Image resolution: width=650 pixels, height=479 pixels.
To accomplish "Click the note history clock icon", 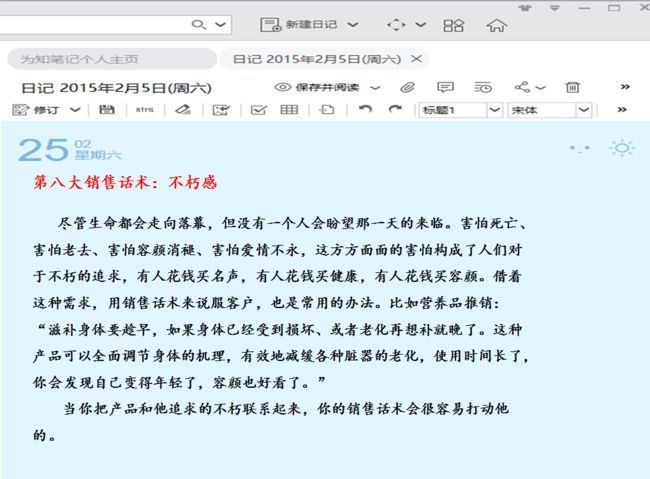I will point(483,87).
